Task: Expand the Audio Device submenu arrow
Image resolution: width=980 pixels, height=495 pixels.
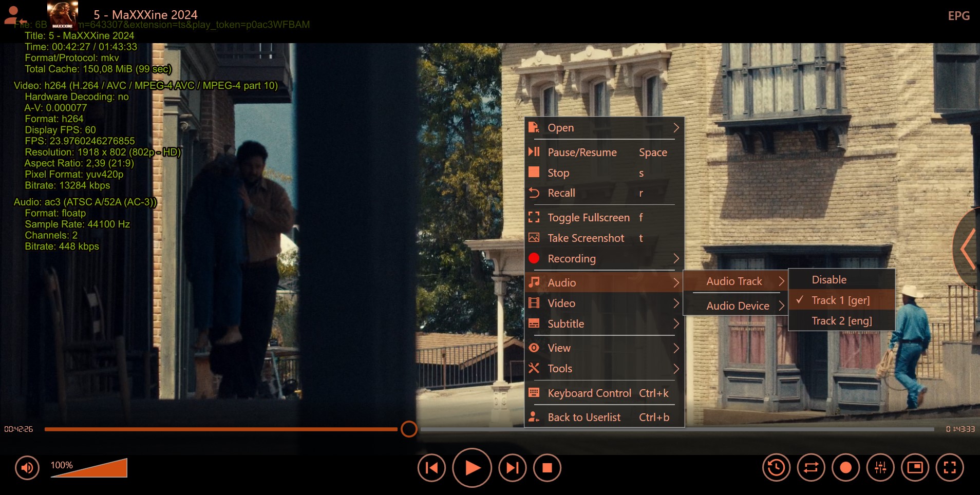Action: point(781,306)
